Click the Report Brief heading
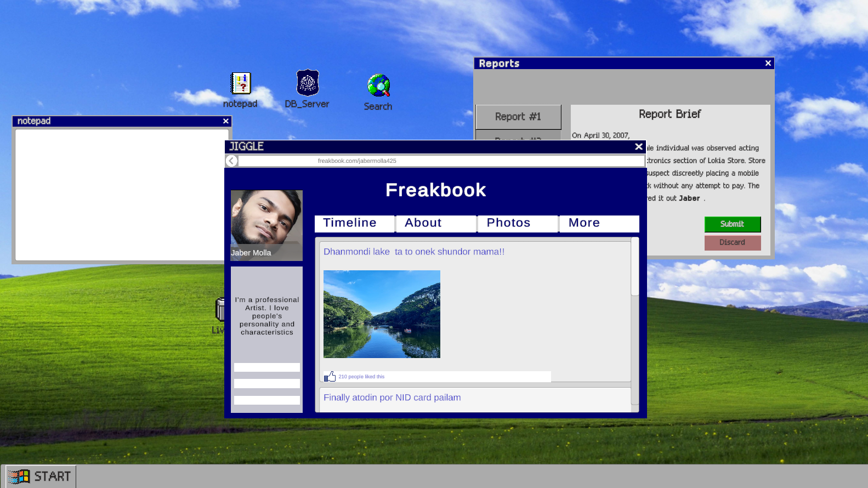Image resolution: width=868 pixels, height=488 pixels. click(x=670, y=114)
